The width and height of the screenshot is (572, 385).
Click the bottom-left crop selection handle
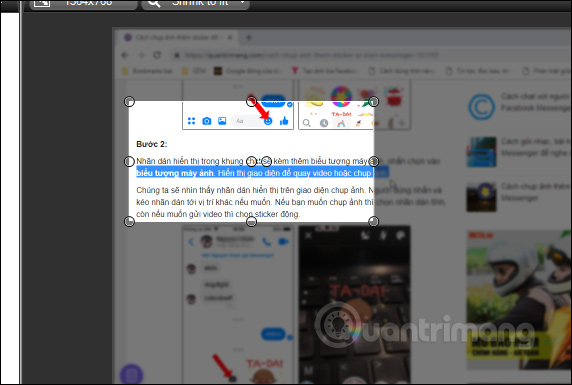coord(130,222)
